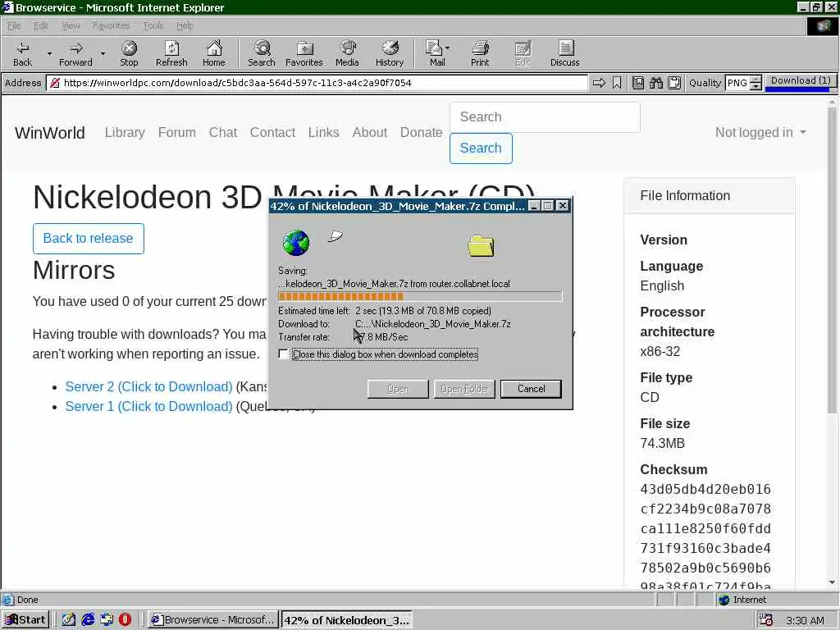
Task: Open the Search toolbar pane
Action: click(x=262, y=53)
